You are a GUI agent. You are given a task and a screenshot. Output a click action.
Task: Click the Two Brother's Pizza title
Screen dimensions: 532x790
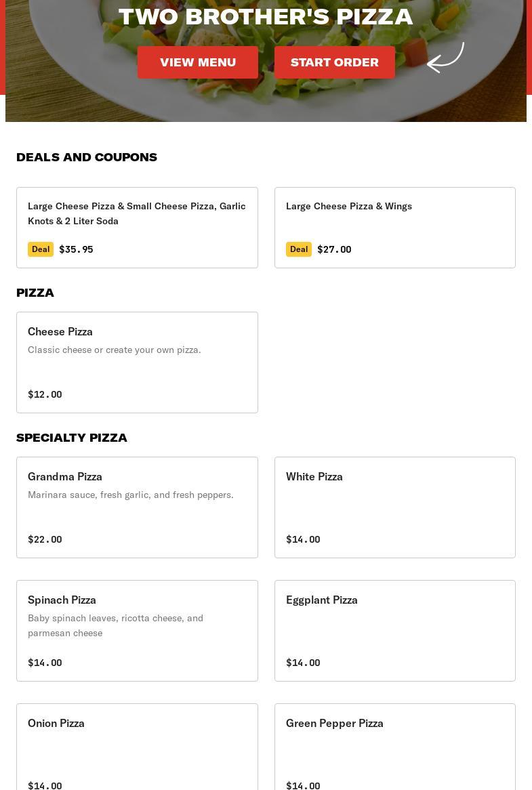(266, 17)
